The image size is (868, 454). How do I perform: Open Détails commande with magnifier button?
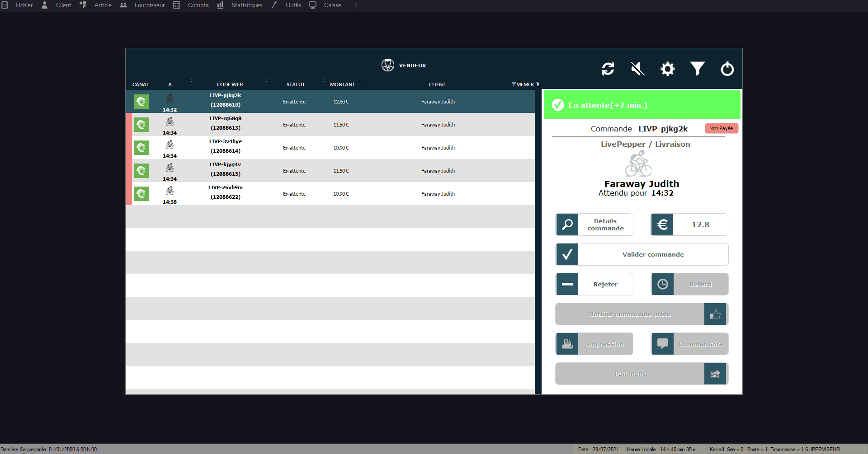click(x=594, y=225)
